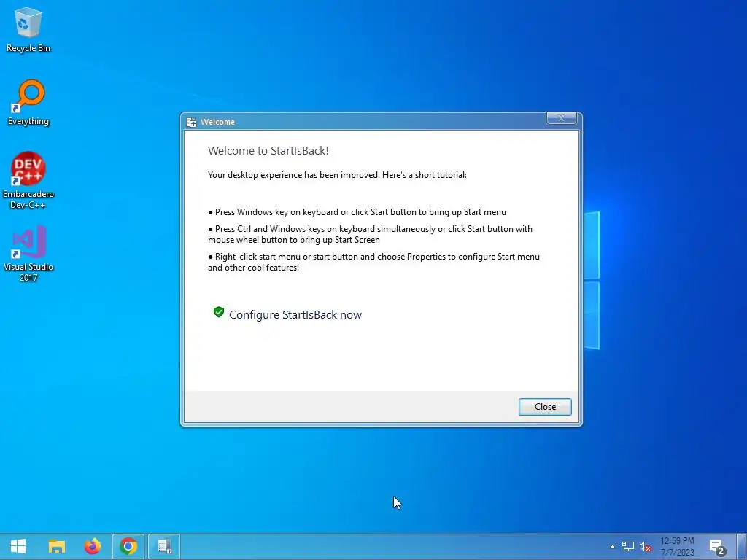Click the 'Press Ctrl and Windows keys' bullet
This screenshot has width=747, height=560.
coord(370,234)
